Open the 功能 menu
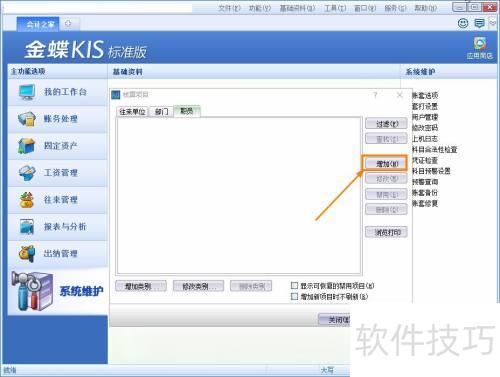The image size is (500, 377). pos(260,8)
